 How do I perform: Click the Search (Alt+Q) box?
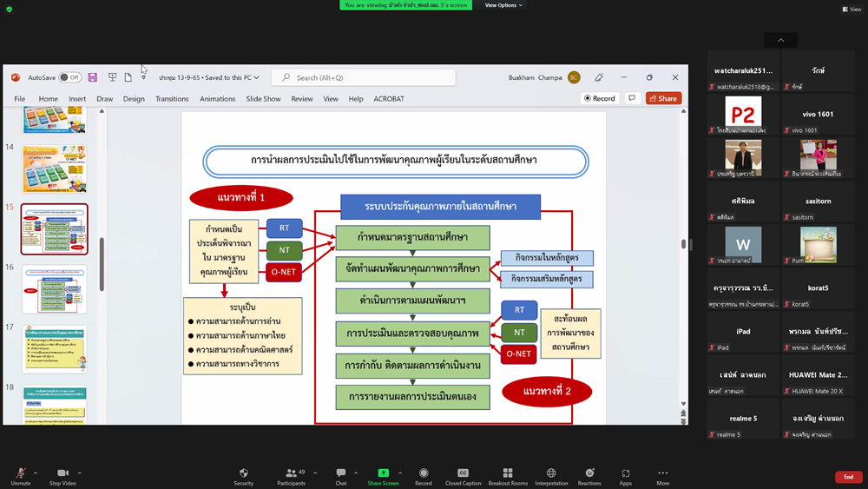click(364, 77)
